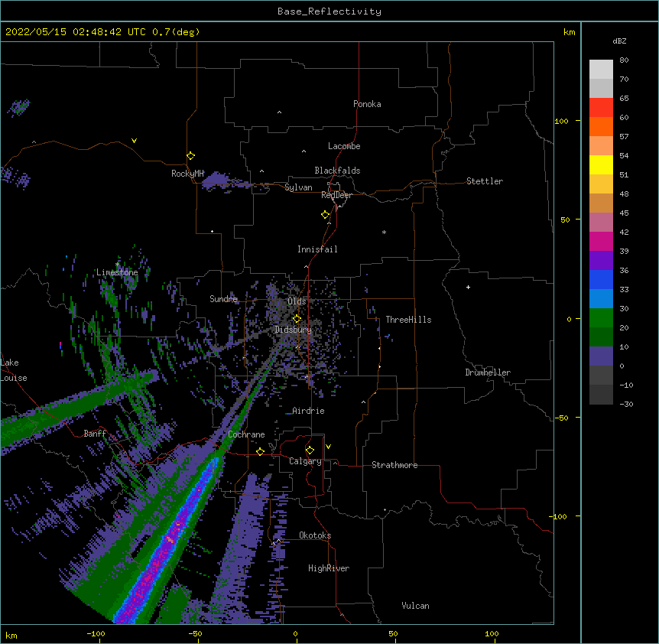This screenshot has height=644, width=659.
Task: Click the Calgary city label
Action: pos(306,461)
